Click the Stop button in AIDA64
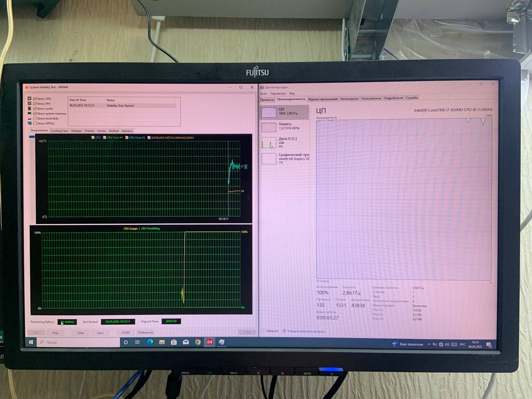 55,332
